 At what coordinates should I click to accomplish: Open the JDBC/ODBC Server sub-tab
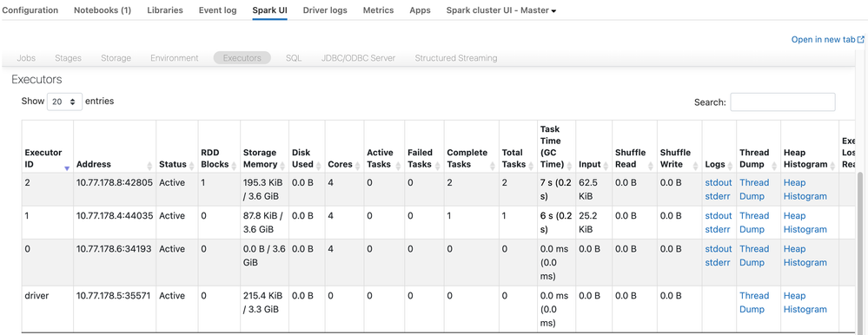tap(358, 58)
